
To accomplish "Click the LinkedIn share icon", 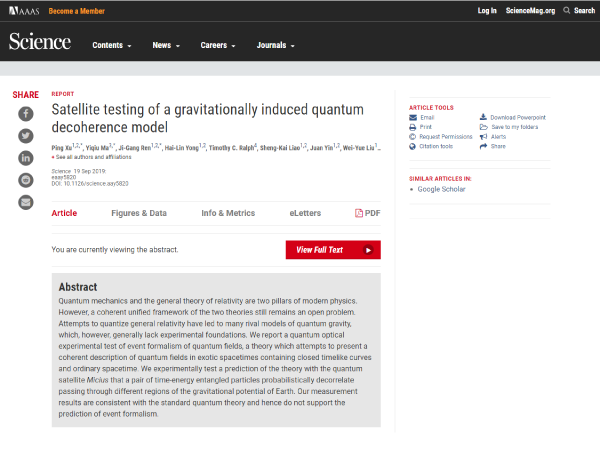I will 26,158.
